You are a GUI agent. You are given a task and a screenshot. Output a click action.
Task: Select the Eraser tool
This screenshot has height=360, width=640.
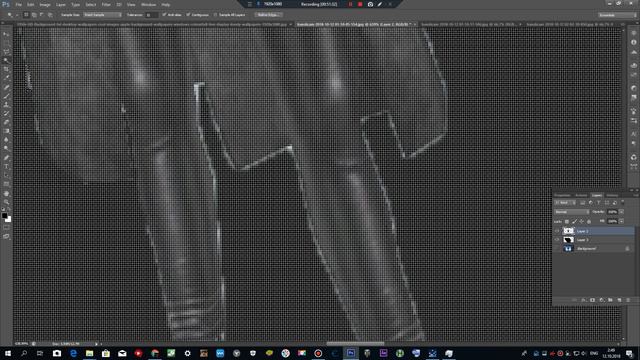point(6,122)
